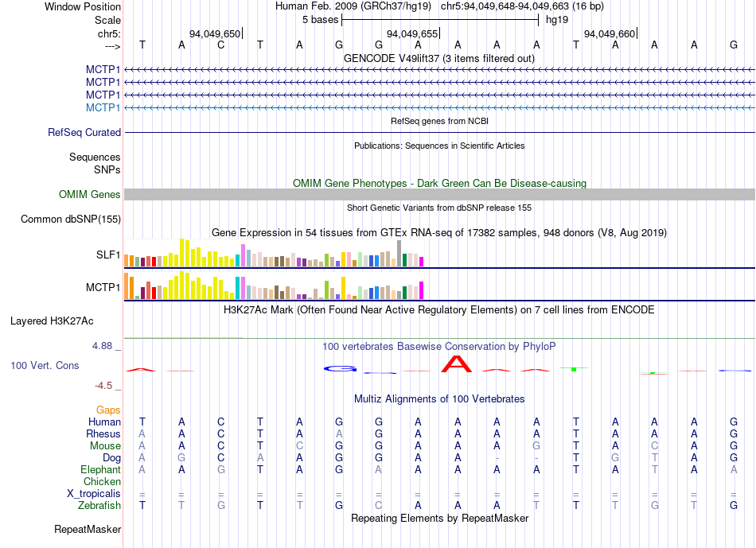Click the Mouse species label

pyautogui.click(x=105, y=446)
